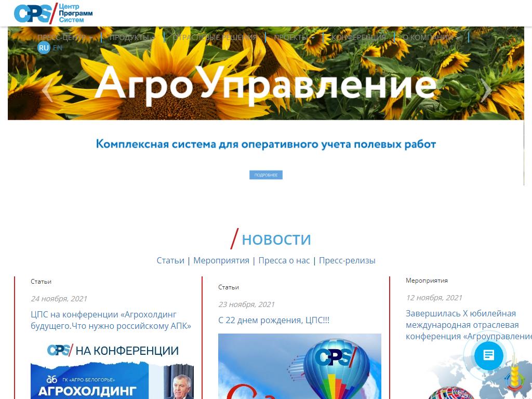This screenshot has width=532, height=399.
Task: Switch language to RU
Action: pyautogui.click(x=44, y=48)
